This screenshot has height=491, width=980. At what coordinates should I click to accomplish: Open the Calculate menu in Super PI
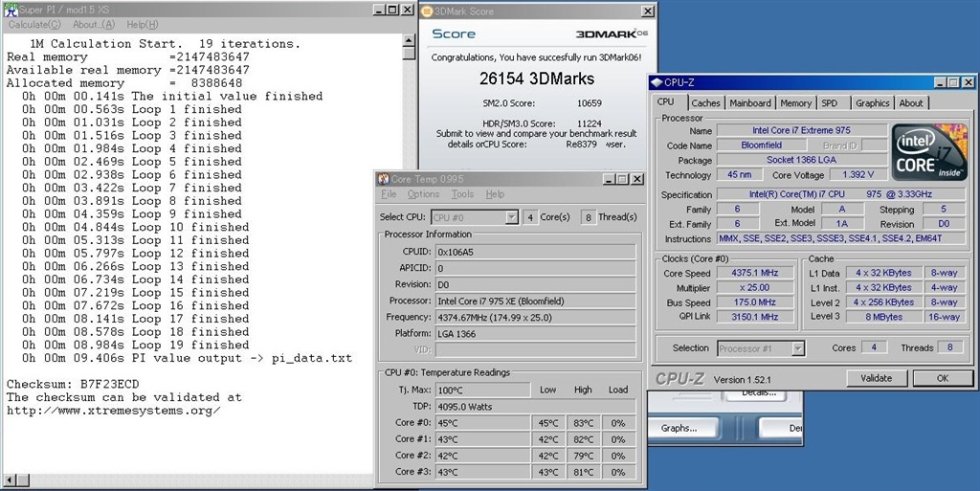pyautogui.click(x=34, y=24)
